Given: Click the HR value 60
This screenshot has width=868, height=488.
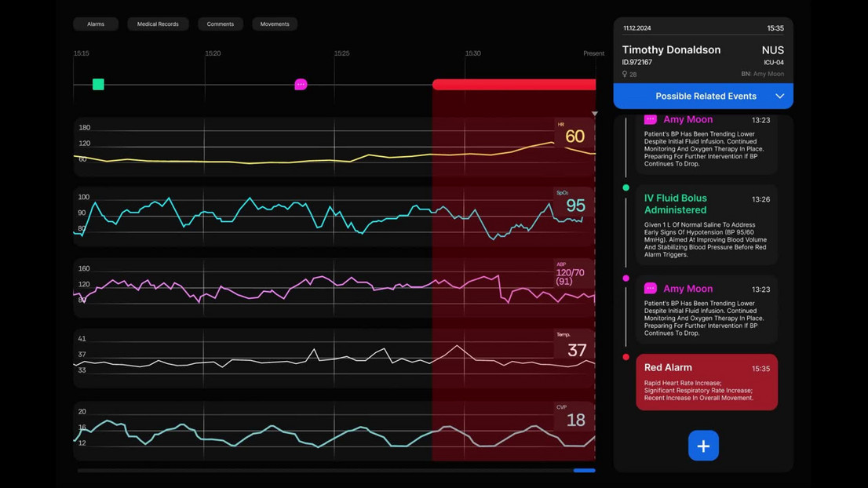Looking at the screenshot, I should [x=574, y=136].
